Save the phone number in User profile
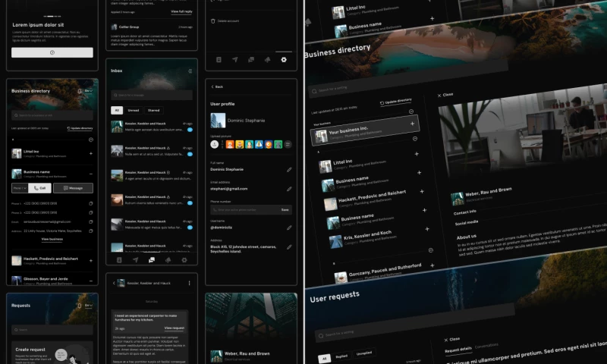Image resolution: width=607 pixels, height=364 pixels. 285,209
